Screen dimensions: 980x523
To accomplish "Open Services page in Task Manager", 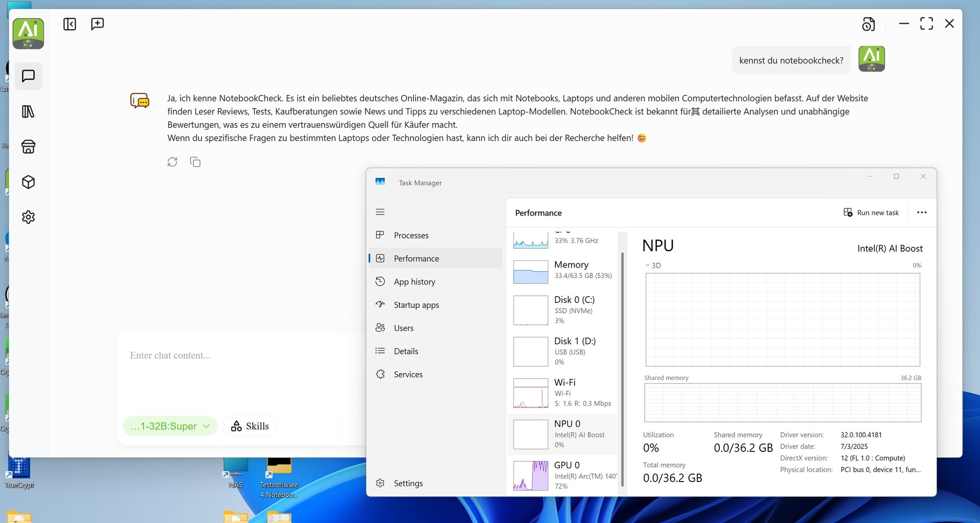I will pos(435,374).
